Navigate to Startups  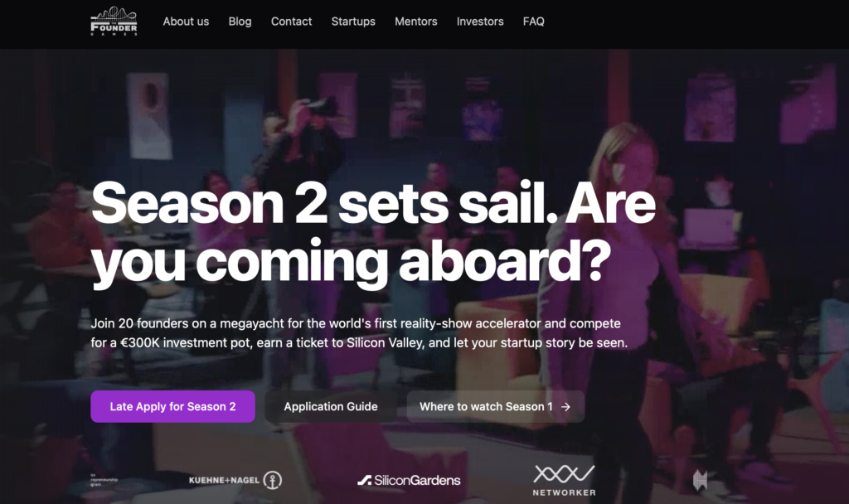(x=353, y=22)
